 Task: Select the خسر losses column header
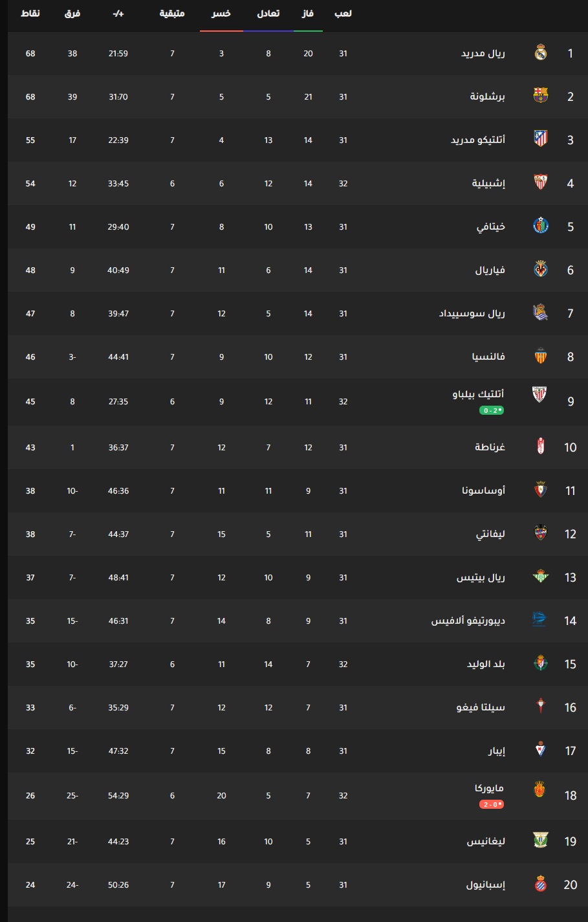[221, 14]
